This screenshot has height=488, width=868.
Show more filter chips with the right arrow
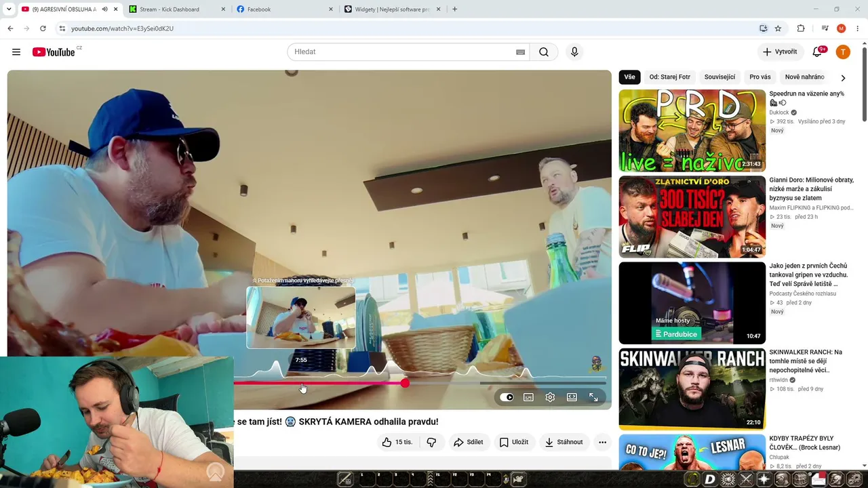843,77
